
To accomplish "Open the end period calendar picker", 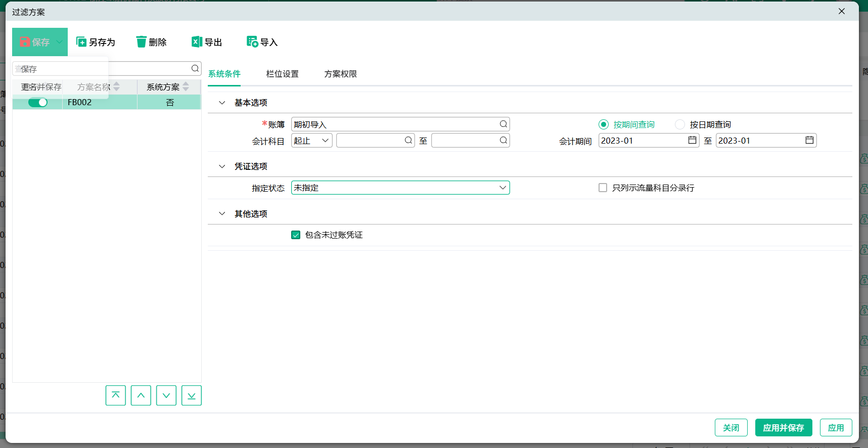I will 809,141.
